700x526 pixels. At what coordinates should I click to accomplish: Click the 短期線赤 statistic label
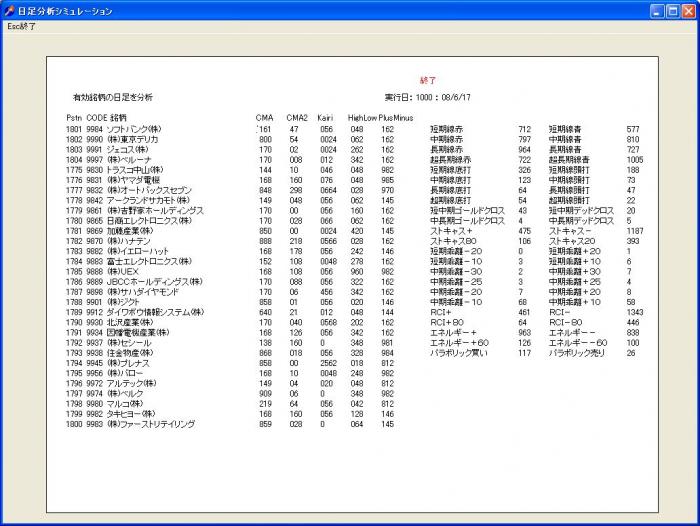click(446, 129)
